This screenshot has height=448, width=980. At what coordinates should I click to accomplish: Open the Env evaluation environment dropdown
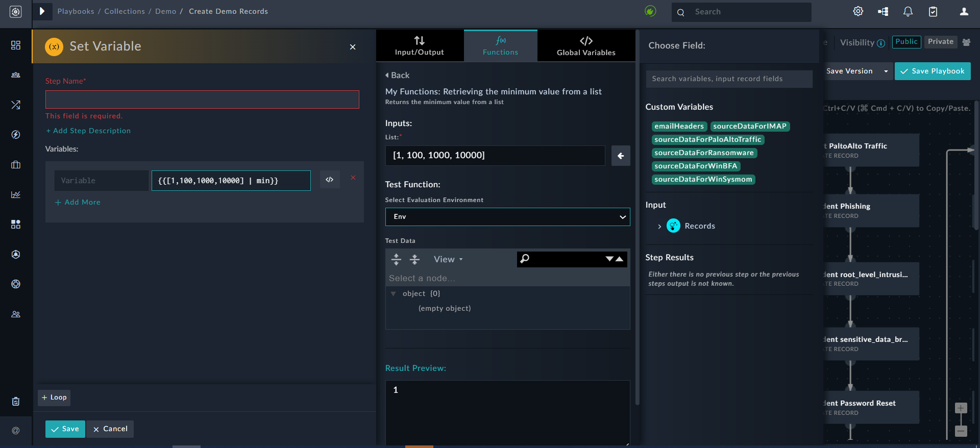tap(507, 217)
